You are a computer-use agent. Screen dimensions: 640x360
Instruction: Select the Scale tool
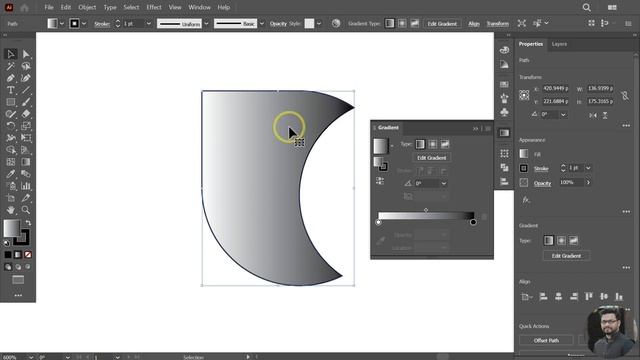pos(26,126)
